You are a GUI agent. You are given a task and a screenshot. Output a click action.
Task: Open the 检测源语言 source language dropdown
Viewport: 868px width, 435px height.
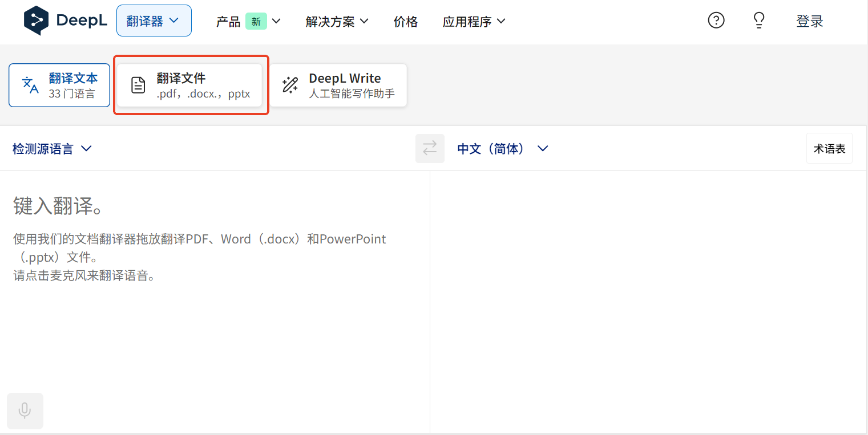(52, 149)
